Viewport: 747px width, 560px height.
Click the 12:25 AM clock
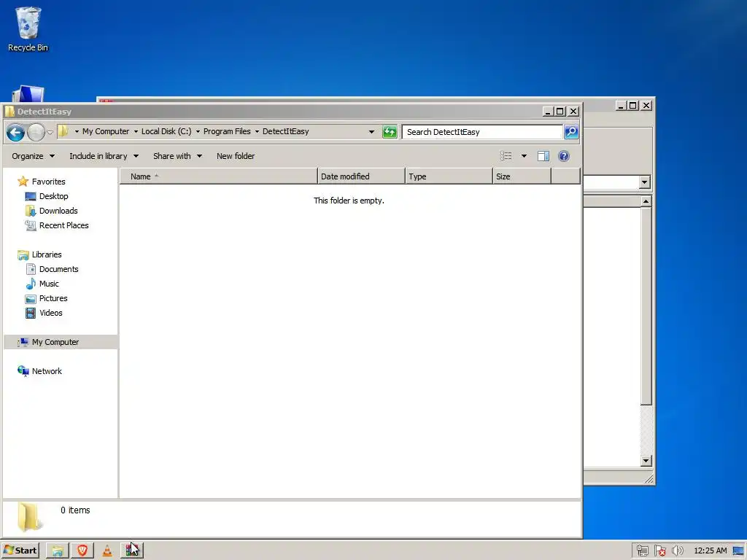(x=711, y=551)
